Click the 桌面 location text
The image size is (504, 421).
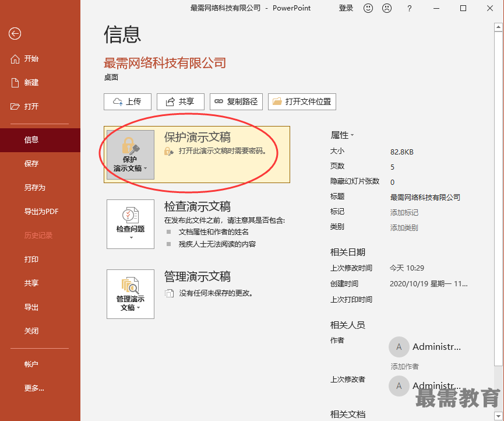point(111,77)
